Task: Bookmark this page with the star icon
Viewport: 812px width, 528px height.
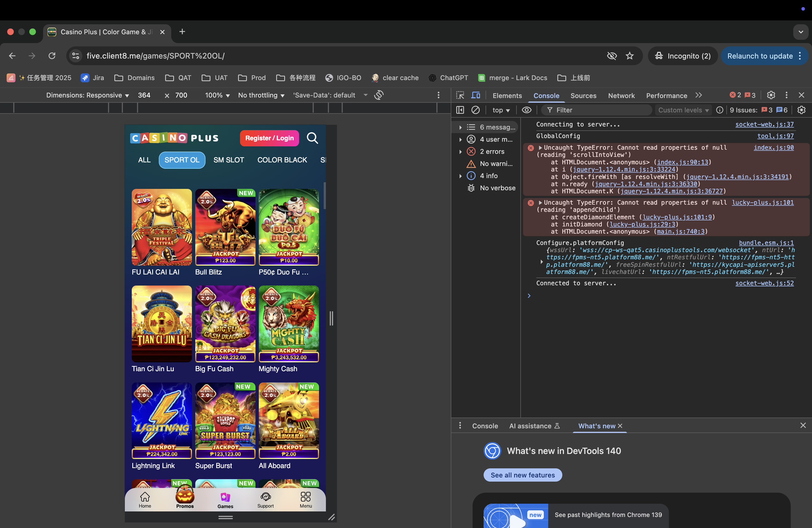Action: click(629, 56)
